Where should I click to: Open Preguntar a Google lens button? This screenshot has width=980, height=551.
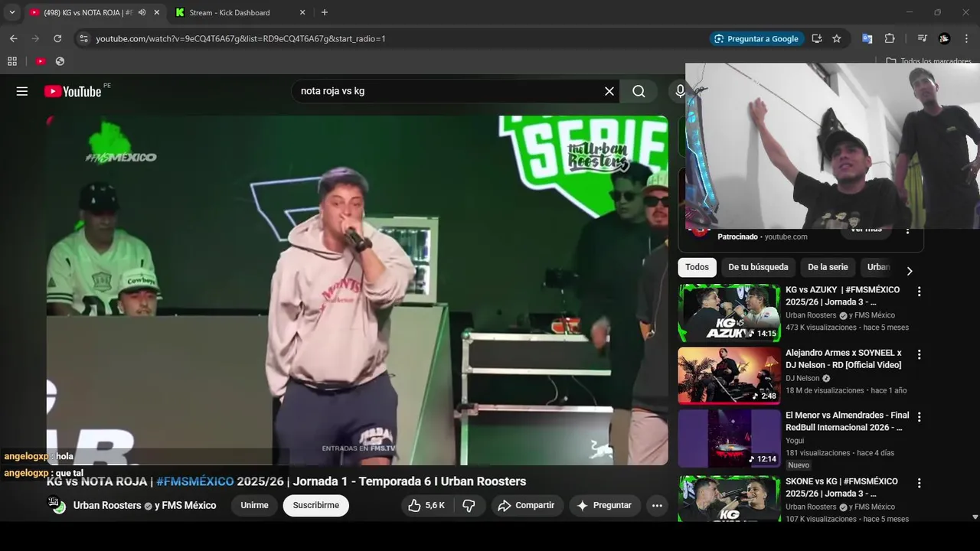tap(756, 38)
